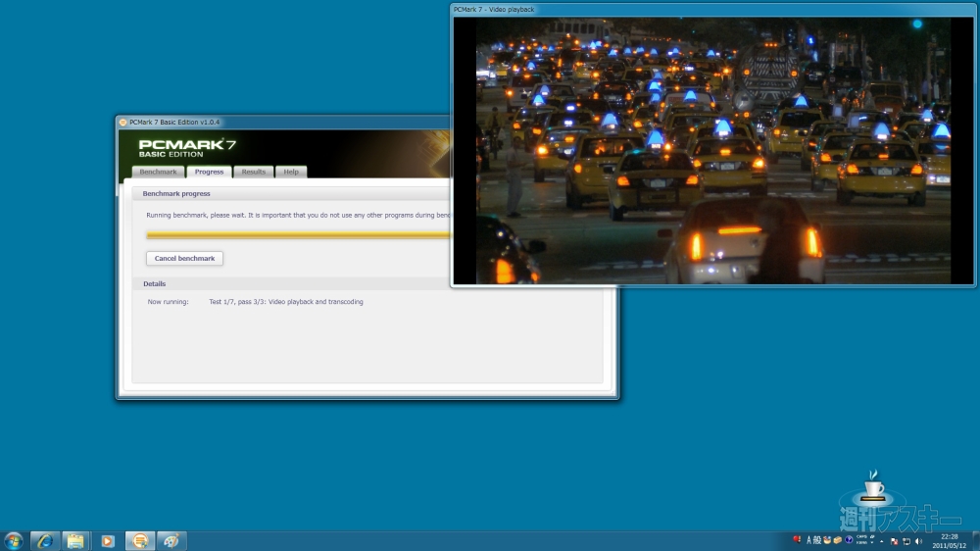The image size is (980, 551).
Task: Click IME language bar options arrow
Action: (872, 542)
